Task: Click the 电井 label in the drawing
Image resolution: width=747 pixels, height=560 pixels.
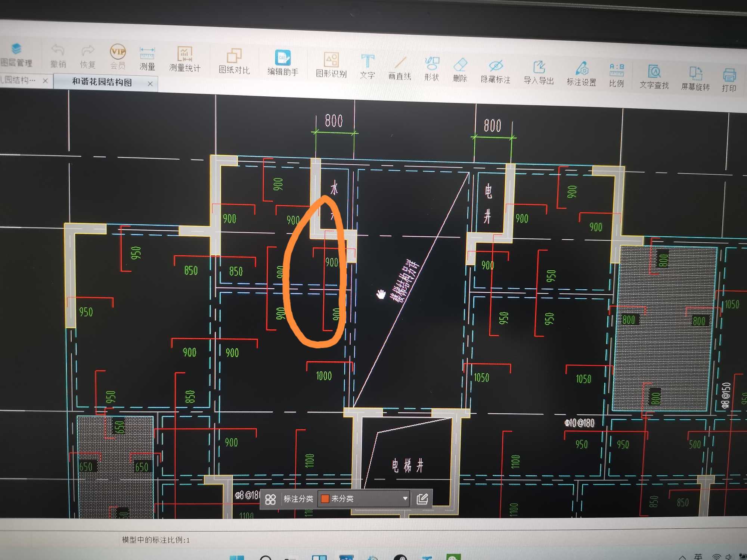Action: point(488,203)
